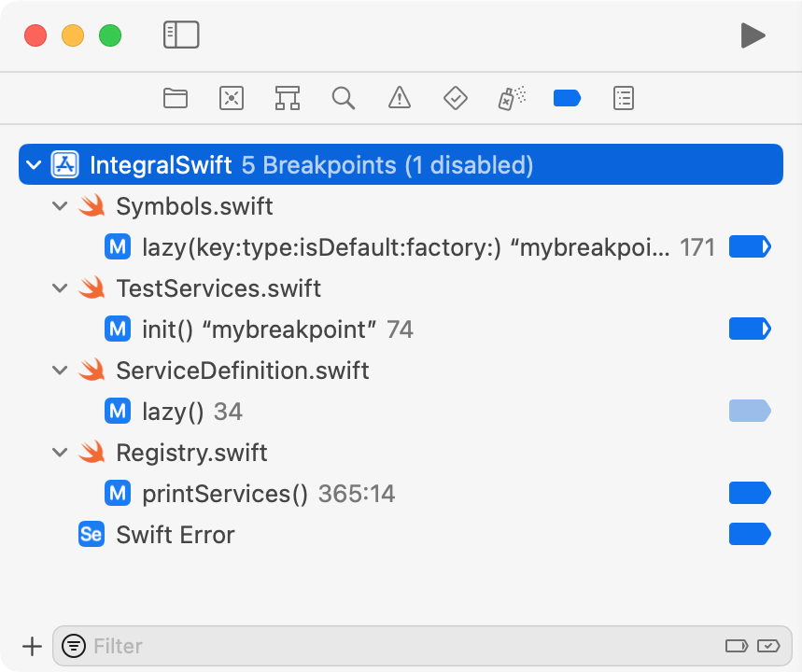Collapse the Symbols.swift file group
This screenshot has height=672, width=802.
click(60, 206)
